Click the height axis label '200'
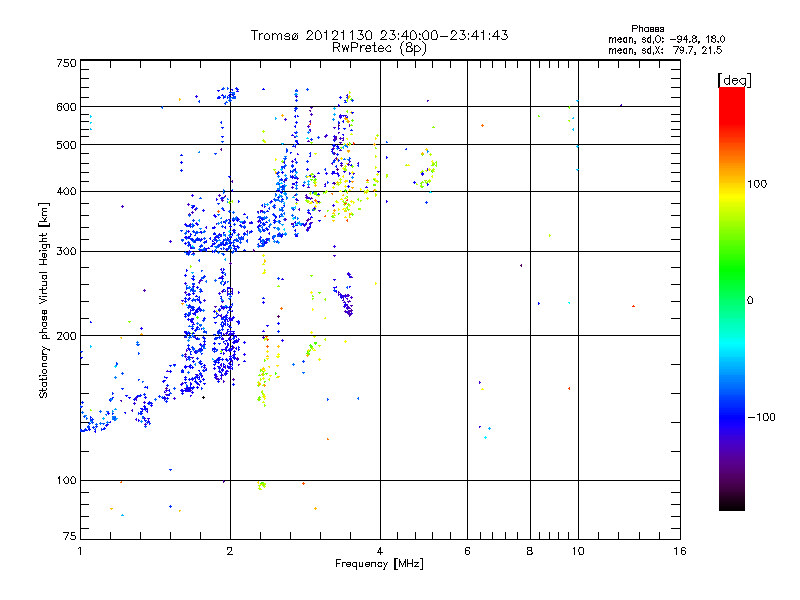Screen dimensions: 800x600 coord(66,336)
